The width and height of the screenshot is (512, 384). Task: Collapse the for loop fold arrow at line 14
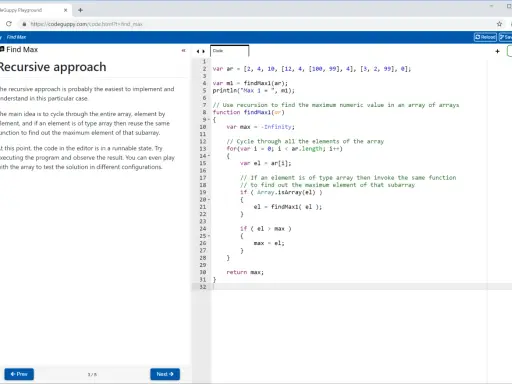tap(209, 156)
